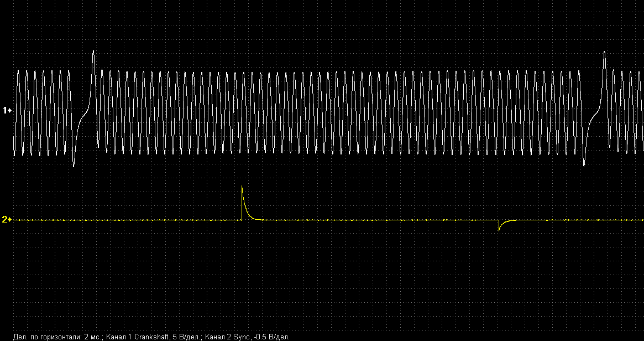Click the deep negative trough of left gap
644x341 pixels.
[x=74, y=165]
